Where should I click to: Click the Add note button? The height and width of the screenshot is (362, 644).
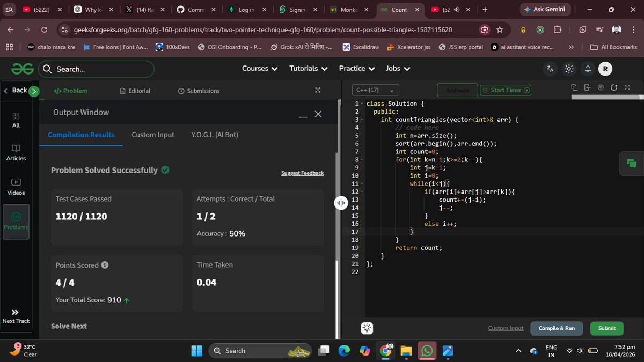point(457,90)
